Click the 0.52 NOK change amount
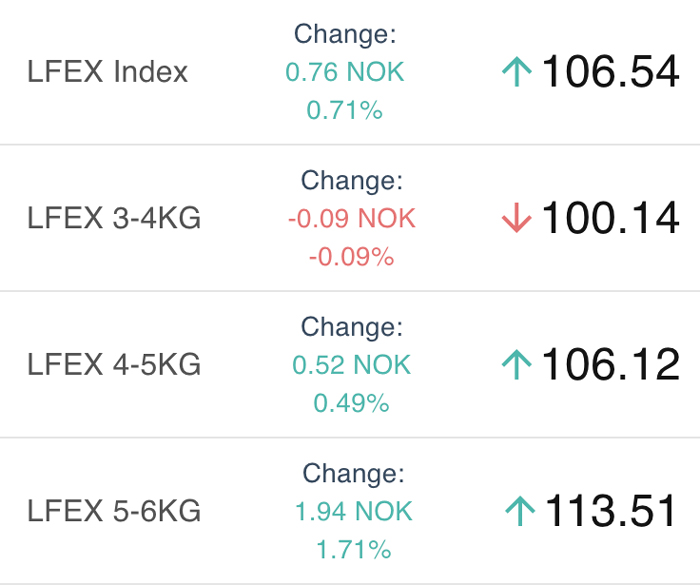Viewport: 700px width, 585px height. coord(351,365)
